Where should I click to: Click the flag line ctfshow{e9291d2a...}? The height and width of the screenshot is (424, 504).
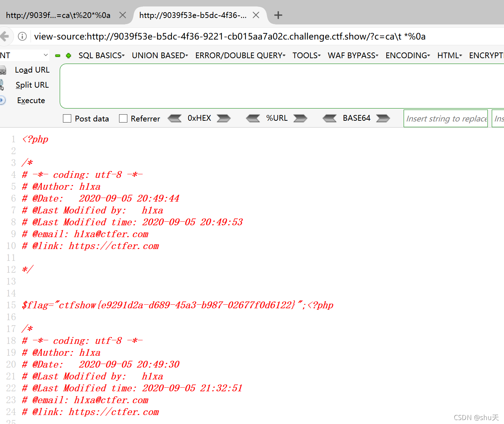click(x=177, y=305)
